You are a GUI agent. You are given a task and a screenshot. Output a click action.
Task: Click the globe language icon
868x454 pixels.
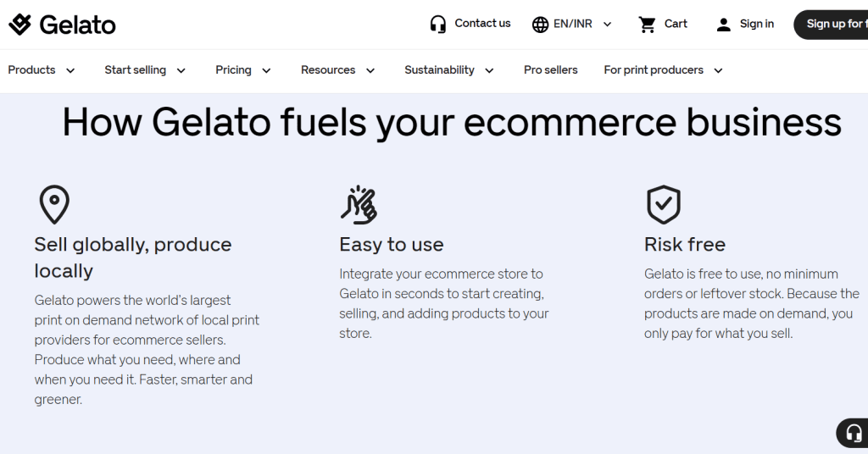point(540,25)
